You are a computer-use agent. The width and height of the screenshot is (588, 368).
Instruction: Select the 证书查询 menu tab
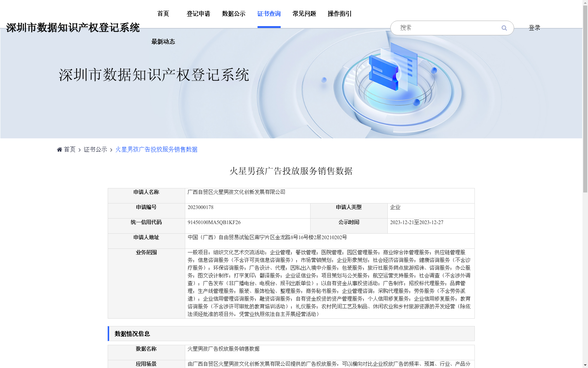(x=269, y=14)
